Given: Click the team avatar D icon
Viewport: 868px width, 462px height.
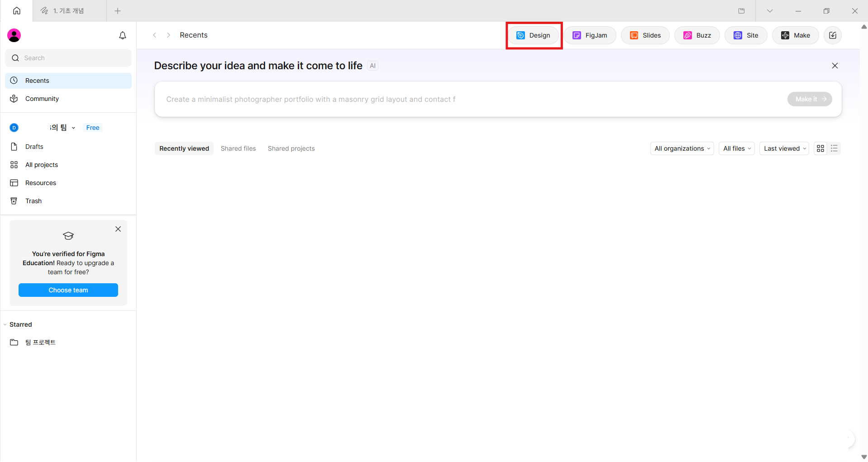Looking at the screenshot, I should 14,128.
